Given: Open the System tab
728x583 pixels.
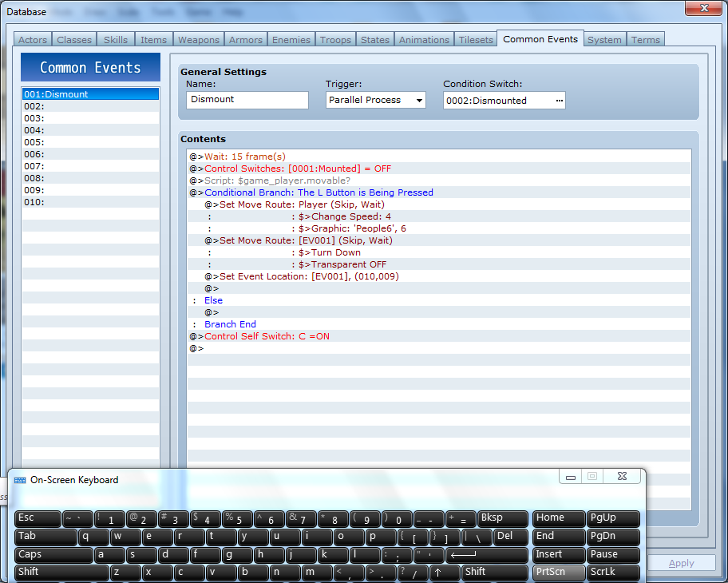Looking at the screenshot, I should (604, 39).
